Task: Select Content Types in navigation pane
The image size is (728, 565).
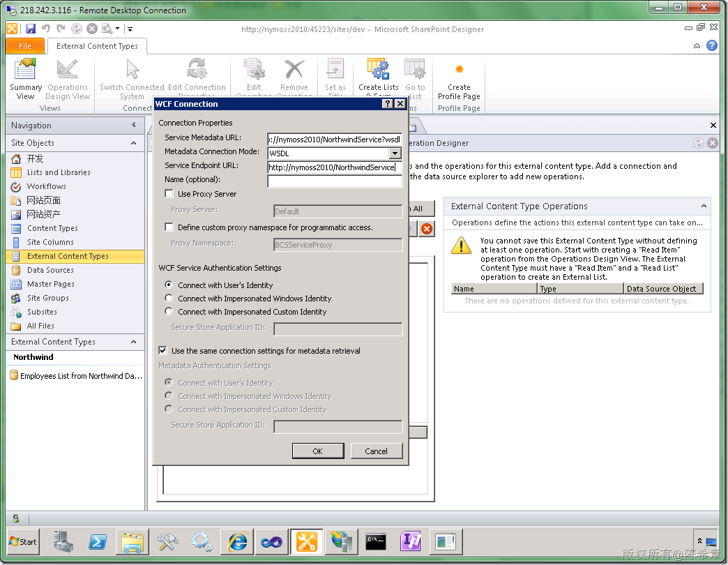Action: tap(52, 228)
